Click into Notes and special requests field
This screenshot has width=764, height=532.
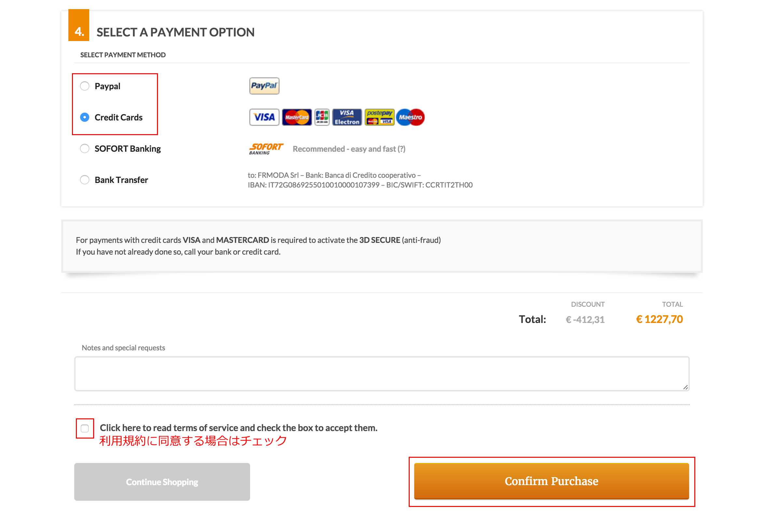(x=382, y=374)
